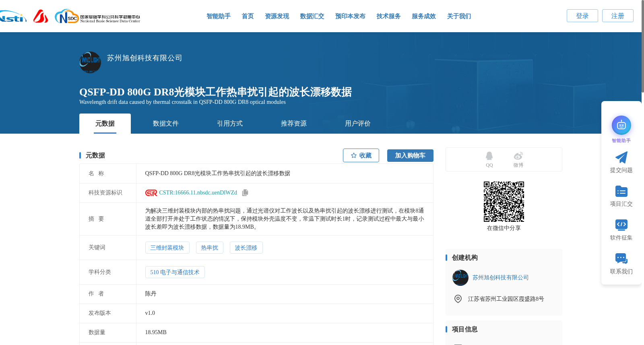The height and width of the screenshot is (345, 644).
Task: Open the 智能助手 menu item
Action: coord(219,16)
